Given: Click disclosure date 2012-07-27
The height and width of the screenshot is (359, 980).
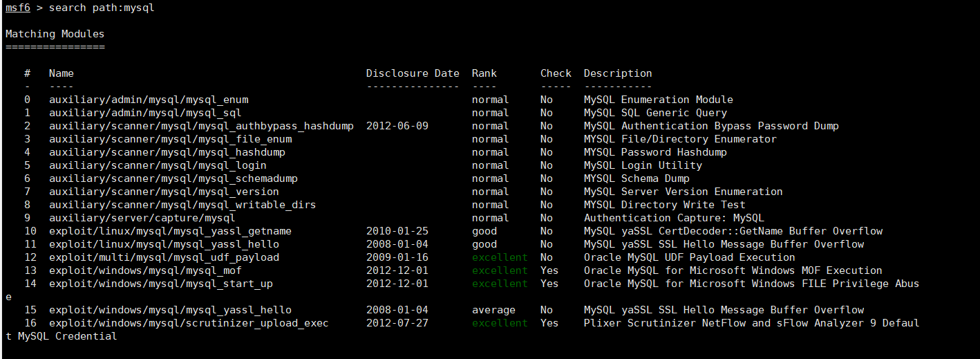Looking at the screenshot, I should point(397,323).
